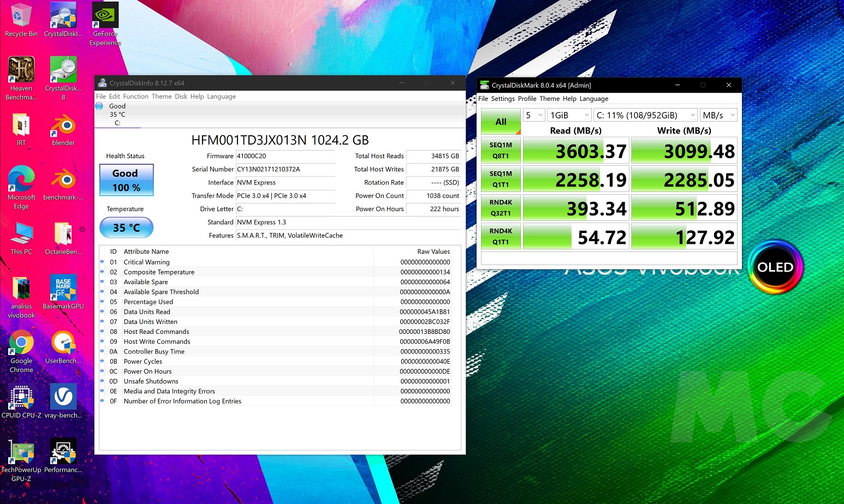Launch GeForce Experience desktop shortcut
This screenshot has height=504, width=844.
tap(105, 17)
